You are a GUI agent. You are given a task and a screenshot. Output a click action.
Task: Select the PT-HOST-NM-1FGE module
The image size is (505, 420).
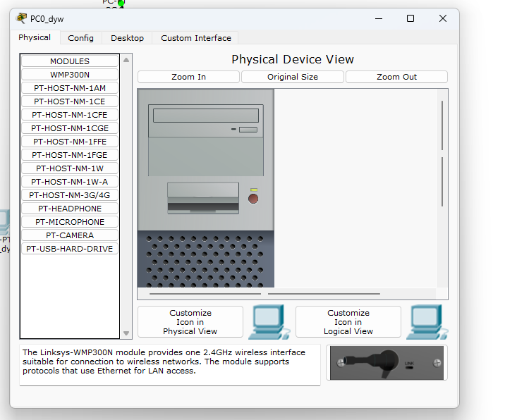[70, 155]
